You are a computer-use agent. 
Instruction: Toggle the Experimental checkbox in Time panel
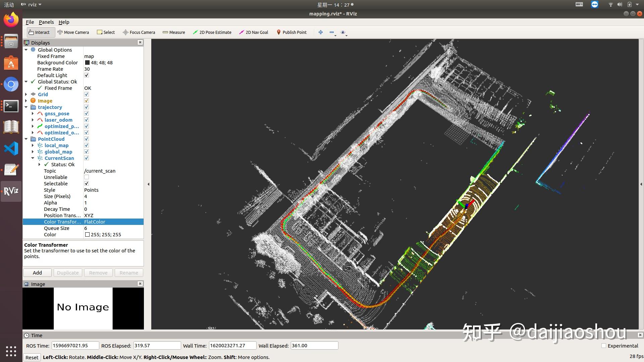coord(604,346)
